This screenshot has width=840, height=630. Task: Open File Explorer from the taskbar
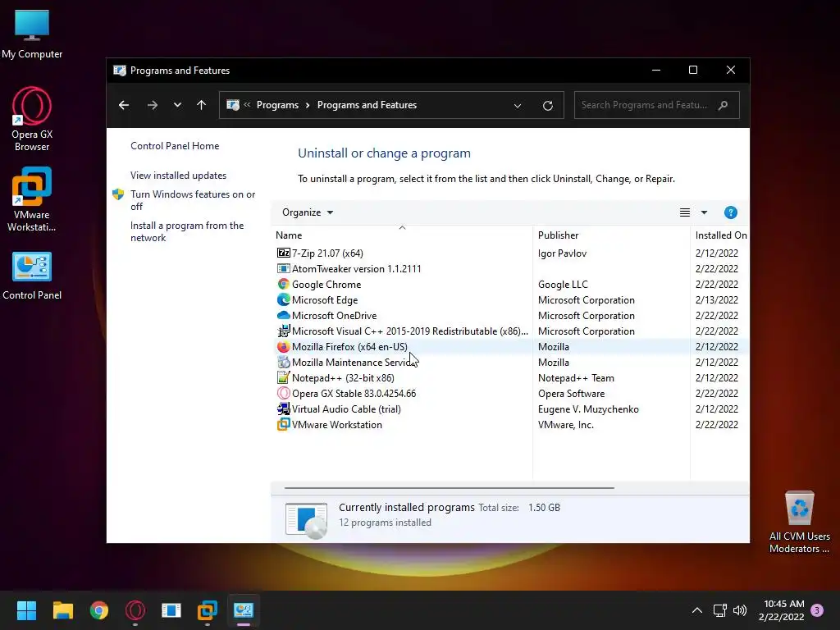coord(62,610)
